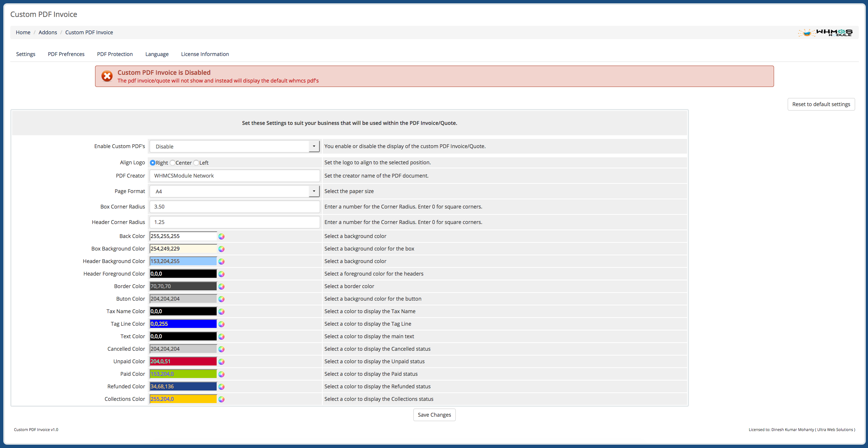
Task: Expand the Page Format dropdown
Action: pos(313,191)
